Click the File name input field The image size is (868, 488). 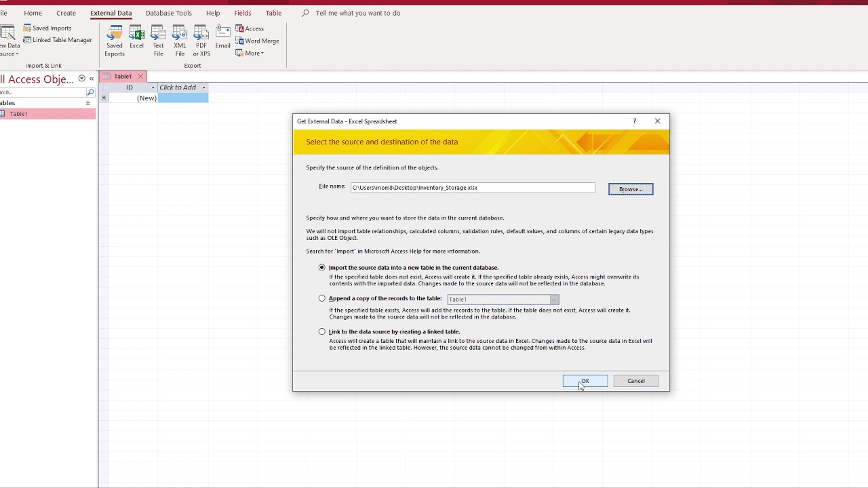click(473, 188)
